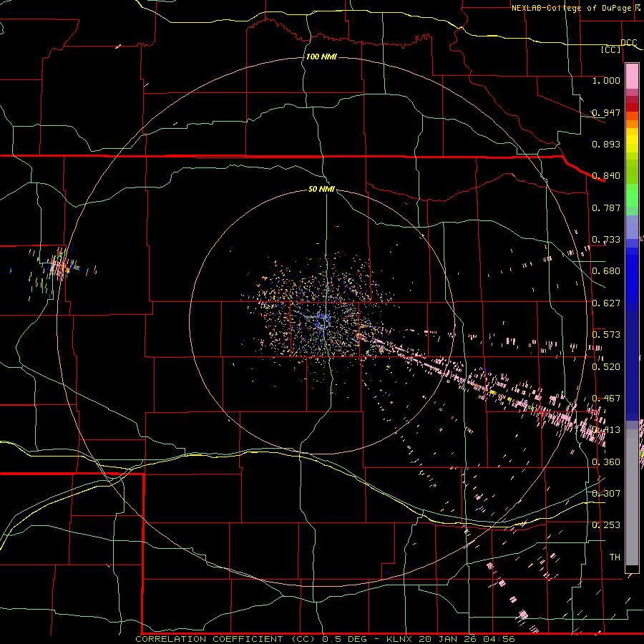Click the 0.467 legend value
The width and height of the screenshot is (644, 644).
point(606,399)
